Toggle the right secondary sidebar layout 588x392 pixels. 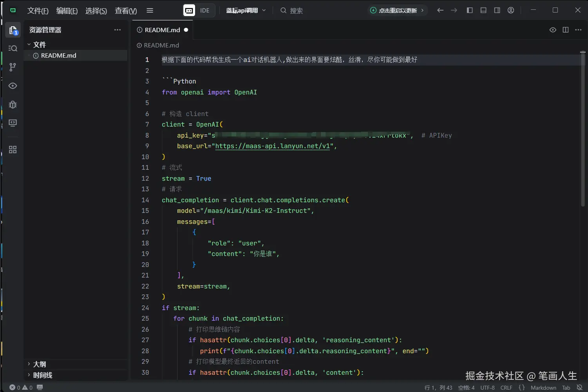pyautogui.click(x=497, y=10)
